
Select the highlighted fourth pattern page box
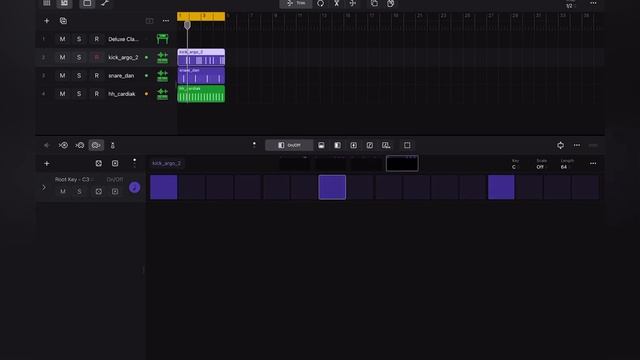tap(402, 164)
